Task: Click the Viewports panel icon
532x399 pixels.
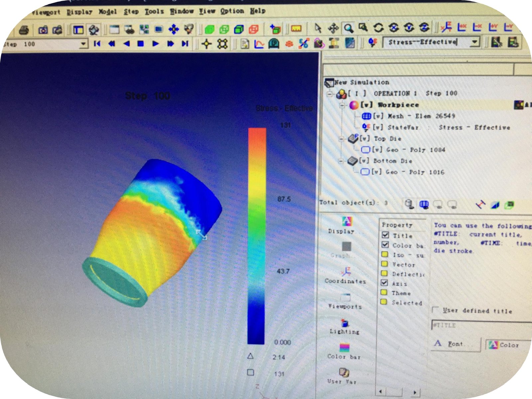Action: coord(345,298)
